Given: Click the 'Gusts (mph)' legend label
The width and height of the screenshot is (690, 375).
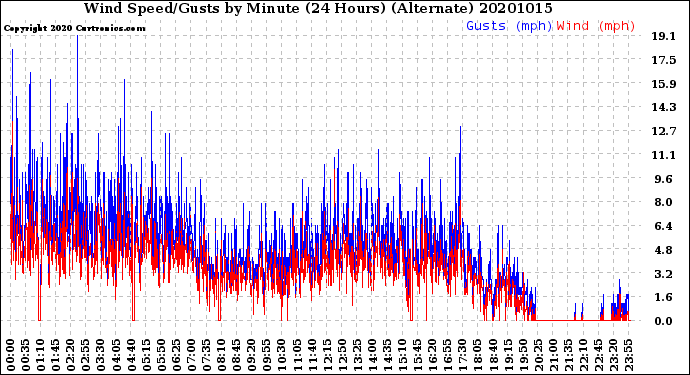Looking at the screenshot, I should point(509,26).
